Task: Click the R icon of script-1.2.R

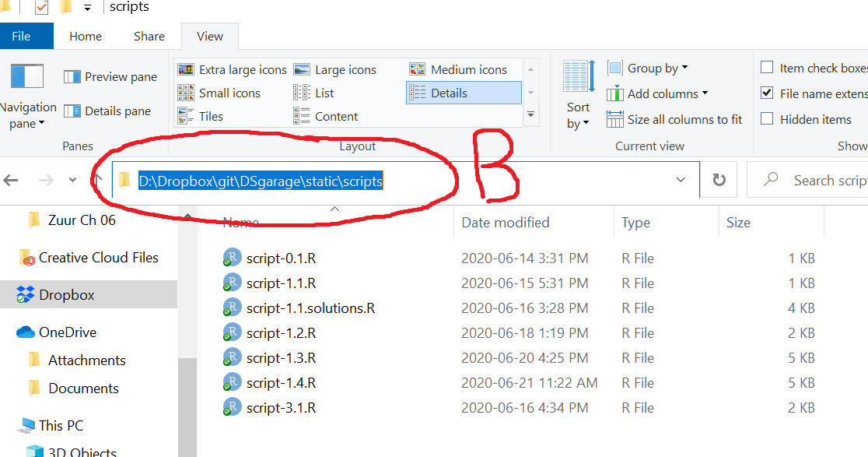Action: point(232,332)
